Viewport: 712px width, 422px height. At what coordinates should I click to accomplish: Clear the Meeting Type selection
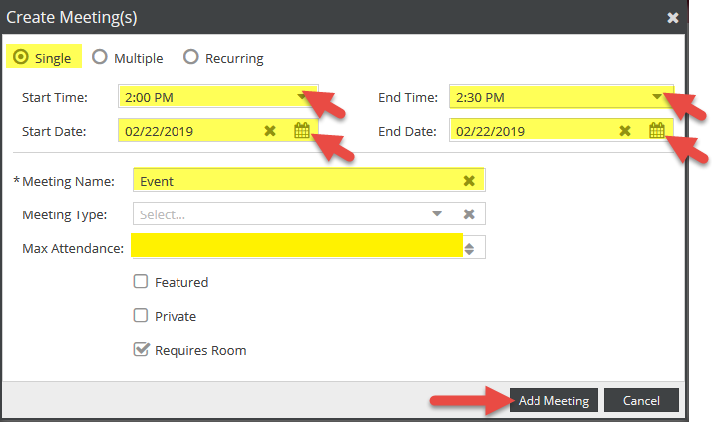tap(469, 214)
